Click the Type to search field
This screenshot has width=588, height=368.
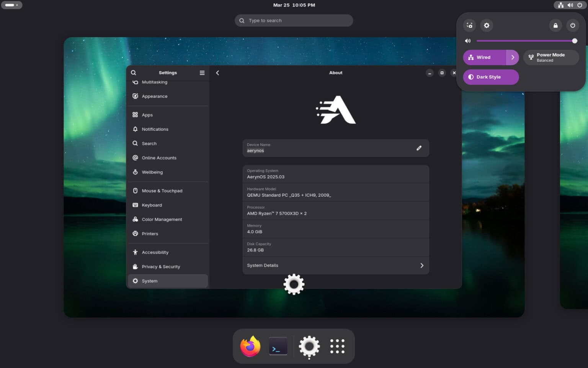(x=294, y=20)
